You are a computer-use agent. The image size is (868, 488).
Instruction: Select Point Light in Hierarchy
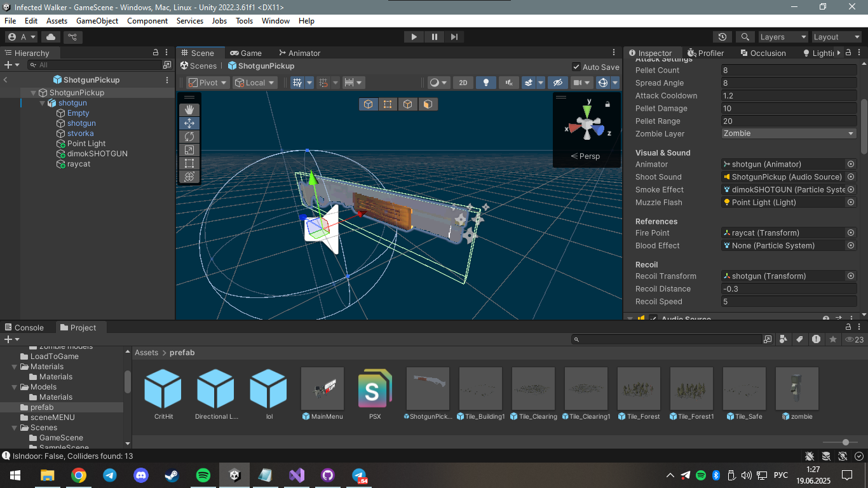[x=86, y=144]
